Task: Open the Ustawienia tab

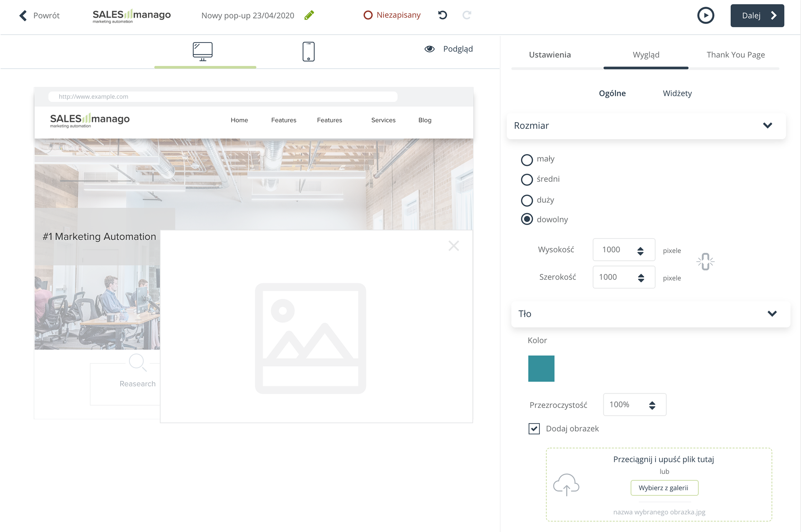Action: (x=550, y=55)
